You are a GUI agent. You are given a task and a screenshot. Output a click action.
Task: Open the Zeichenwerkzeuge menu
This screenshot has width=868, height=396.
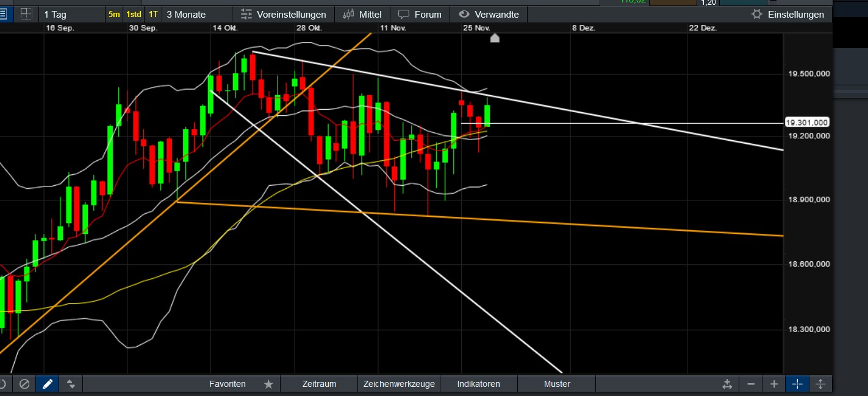tap(399, 384)
